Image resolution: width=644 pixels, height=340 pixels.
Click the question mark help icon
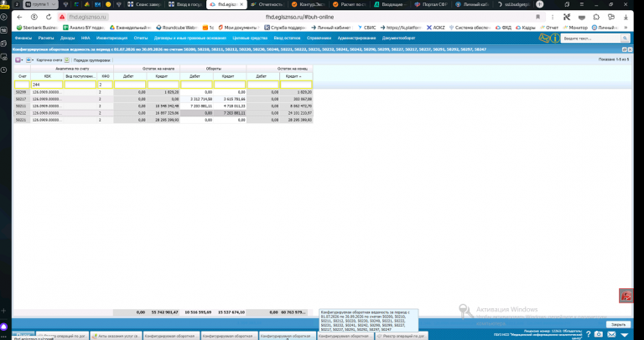click(x=588, y=334)
